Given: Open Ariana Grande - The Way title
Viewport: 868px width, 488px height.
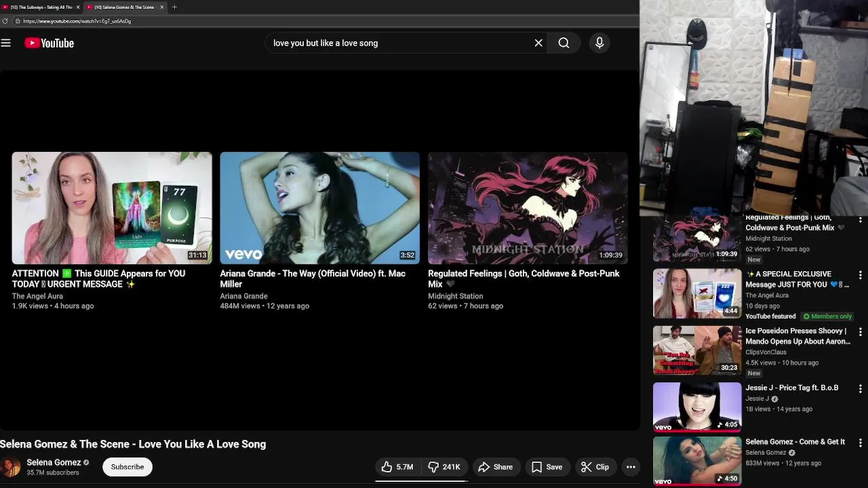Looking at the screenshot, I should [x=313, y=279].
